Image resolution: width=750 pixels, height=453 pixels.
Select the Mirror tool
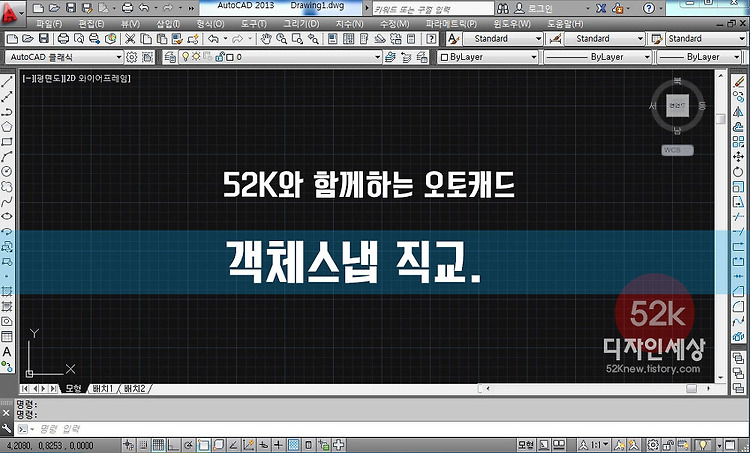[x=739, y=112]
